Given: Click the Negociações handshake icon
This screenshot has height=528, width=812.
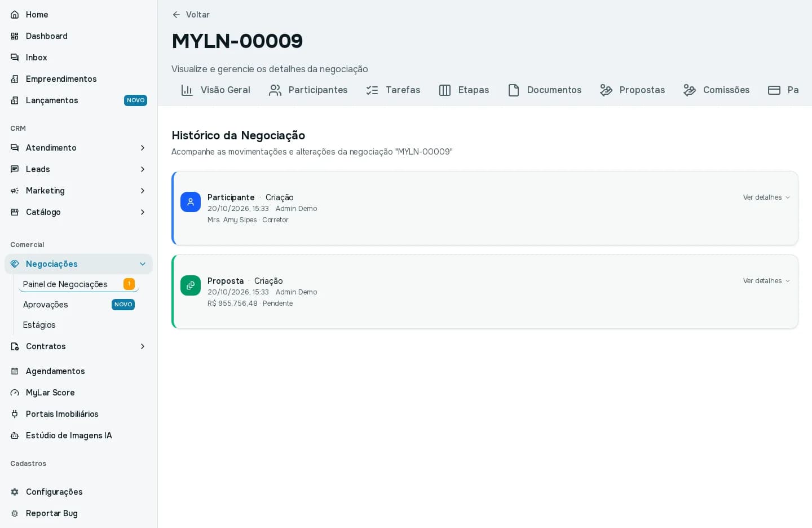Looking at the screenshot, I should pyautogui.click(x=15, y=264).
